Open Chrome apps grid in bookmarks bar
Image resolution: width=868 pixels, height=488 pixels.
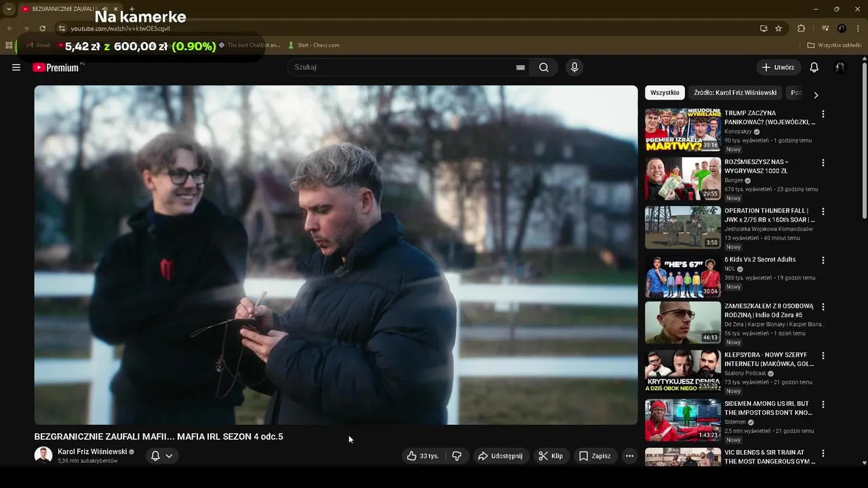(9, 45)
